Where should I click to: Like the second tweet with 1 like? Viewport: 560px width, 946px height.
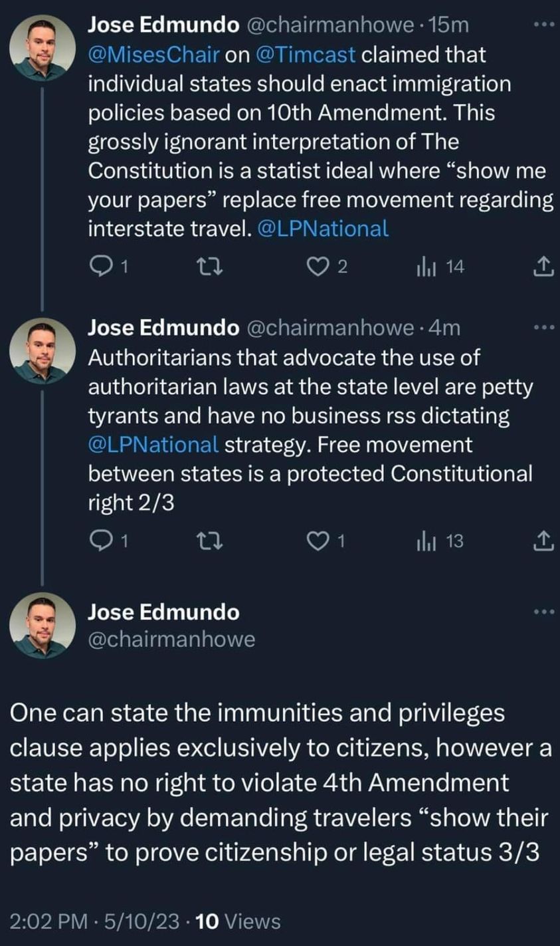(x=329, y=542)
